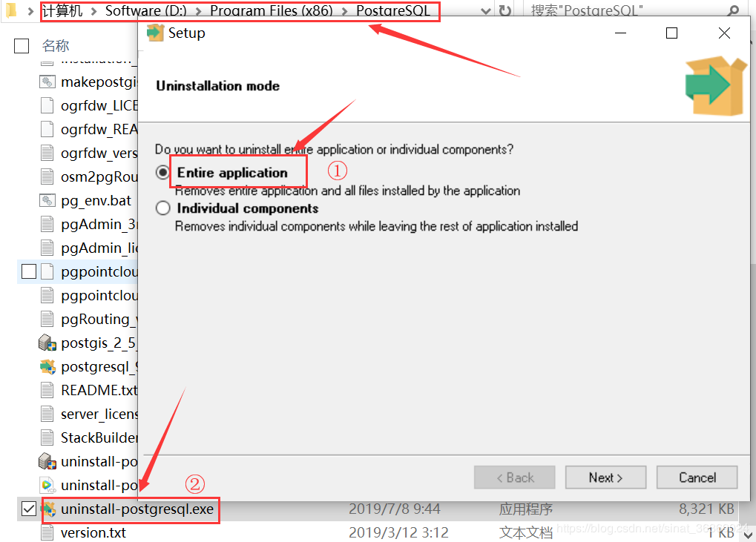
Task: Go to 计算机 in the address breadcrumb
Action: point(62,10)
